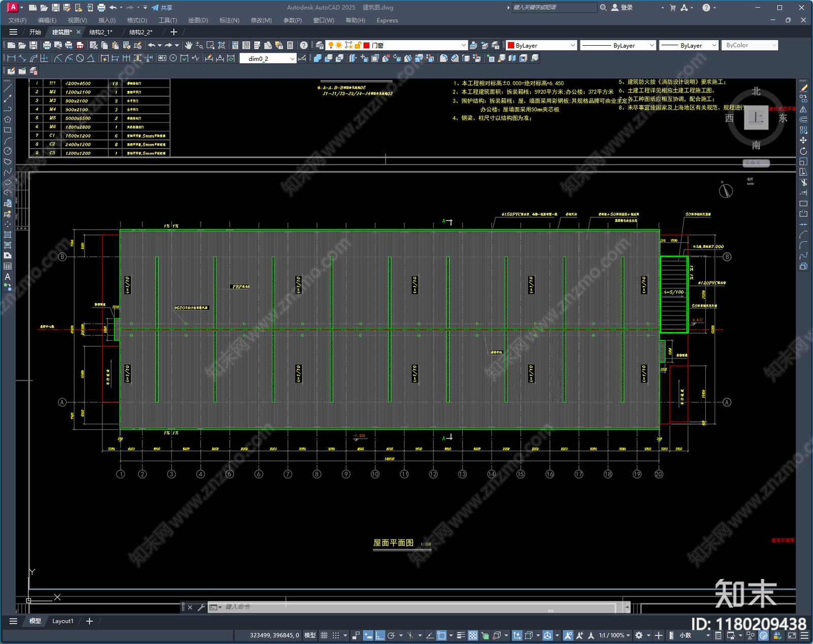Viewport: 813px width, 644px height.
Task: Open the Autodesk App Store cart icon
Action: (673, 8)
